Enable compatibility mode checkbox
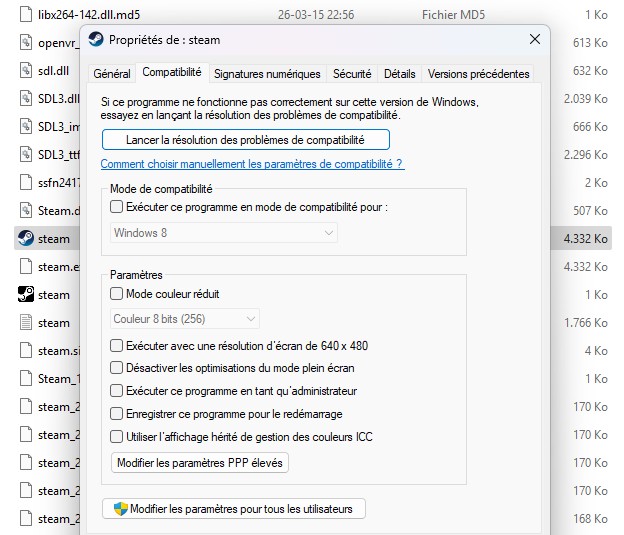The image size is (624, 535). tap(116, 207)
